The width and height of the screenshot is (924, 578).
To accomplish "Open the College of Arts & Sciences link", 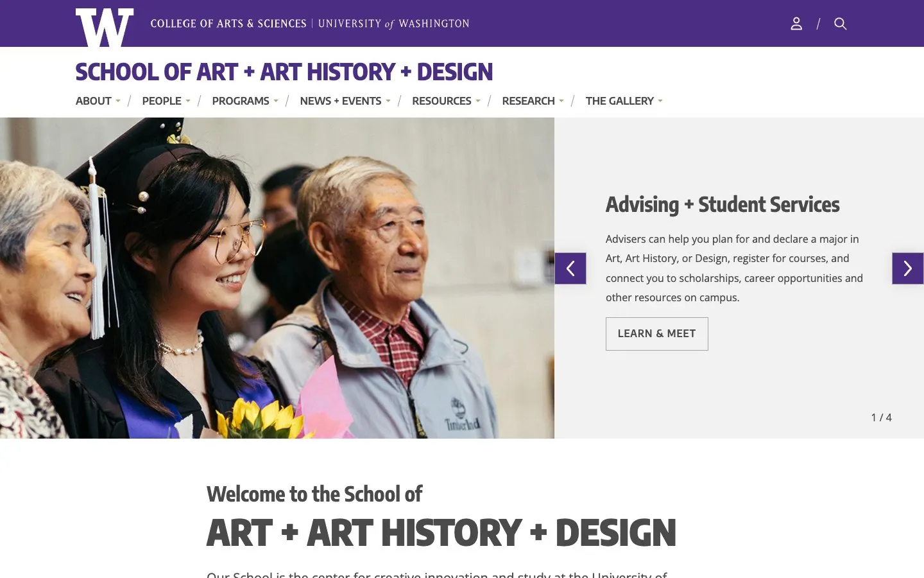I will click(x=228, y=24).
